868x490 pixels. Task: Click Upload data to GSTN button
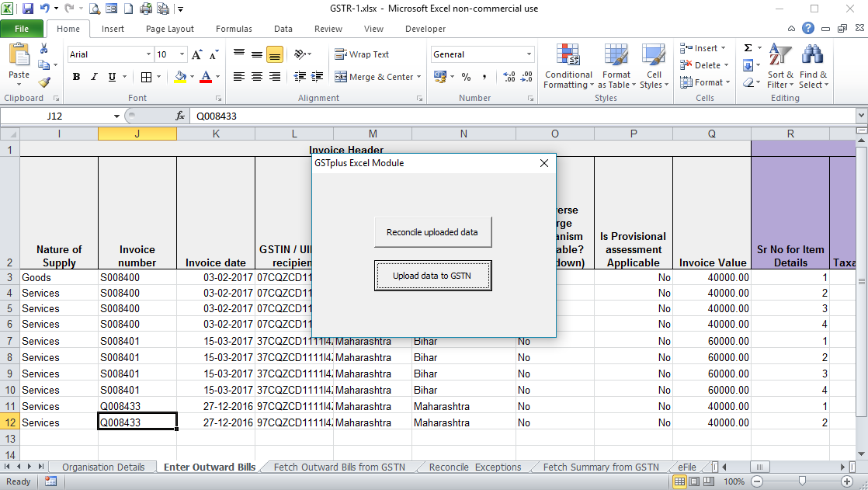coord(432,276)
